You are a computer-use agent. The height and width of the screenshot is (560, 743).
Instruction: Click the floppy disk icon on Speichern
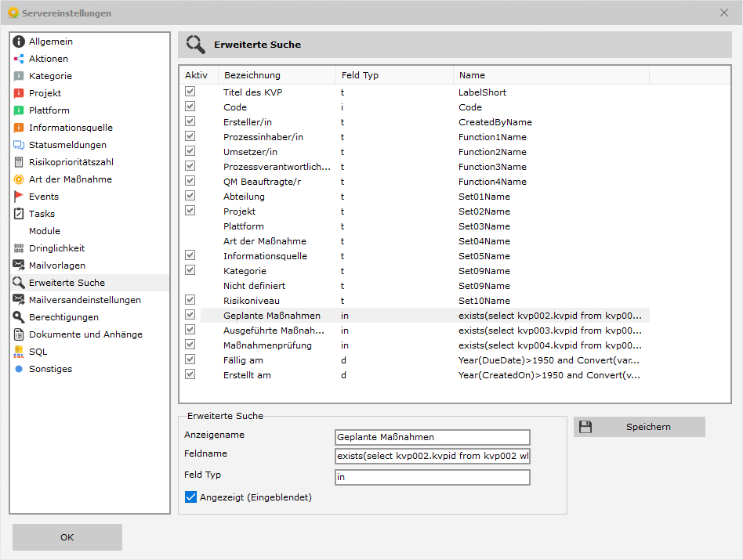coord(585,427)
